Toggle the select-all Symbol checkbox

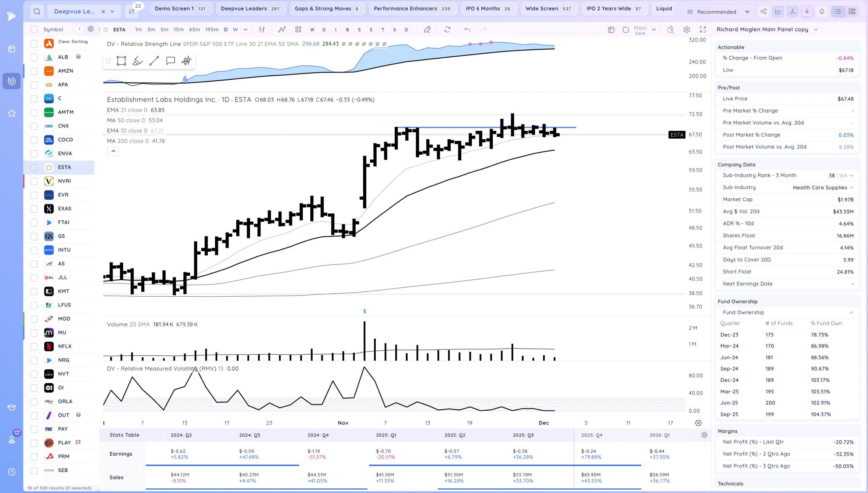(x=34, y=29)
